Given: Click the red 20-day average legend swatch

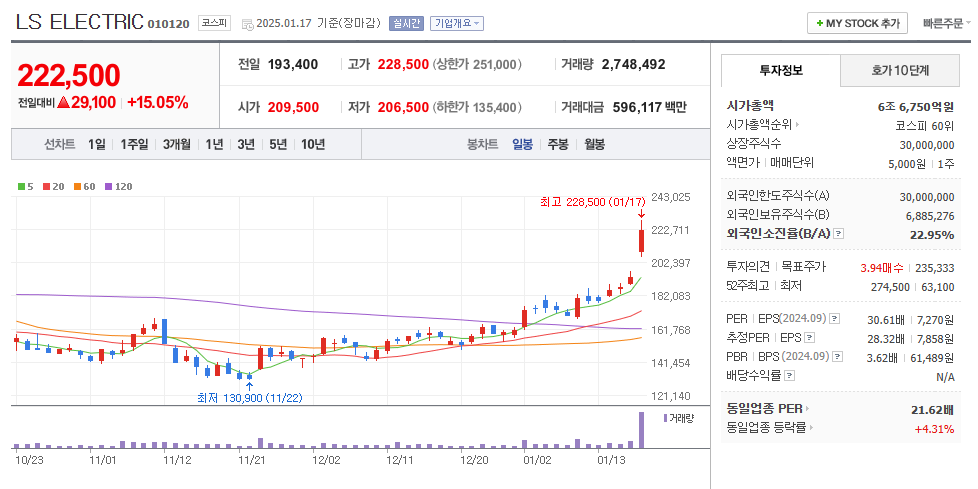Looking at the screenshot, I should pos(46,186).
